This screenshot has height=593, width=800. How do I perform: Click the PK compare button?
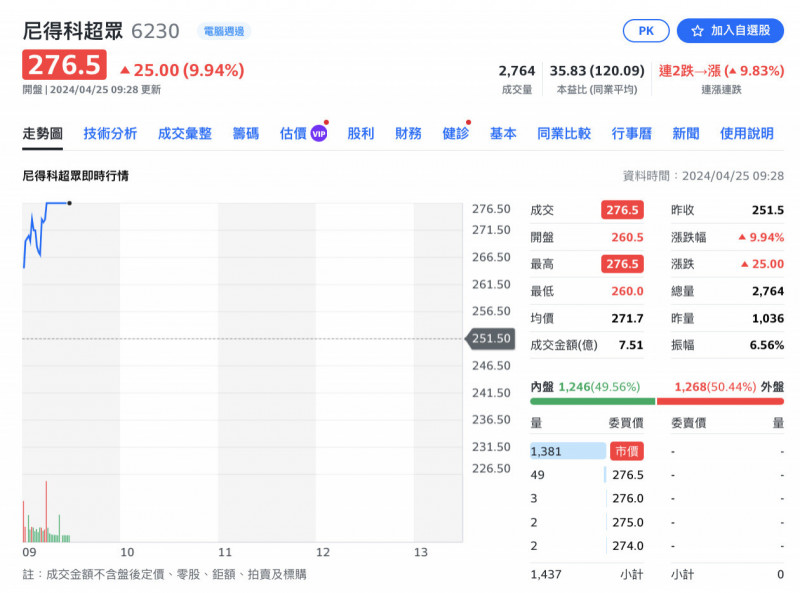[646, 31]
